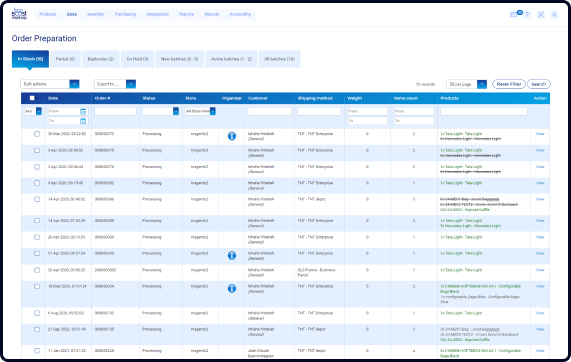The height and width of the screenshot is (362, 571).
Task: Tick the 18 May 2020 order checkbox
Action: click(37, 287)
